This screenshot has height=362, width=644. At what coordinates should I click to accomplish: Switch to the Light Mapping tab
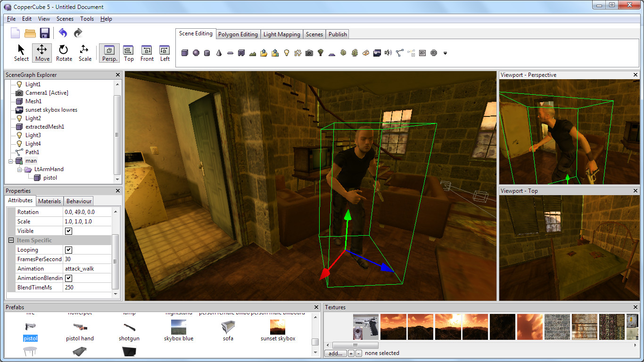[x=281, y=34]
